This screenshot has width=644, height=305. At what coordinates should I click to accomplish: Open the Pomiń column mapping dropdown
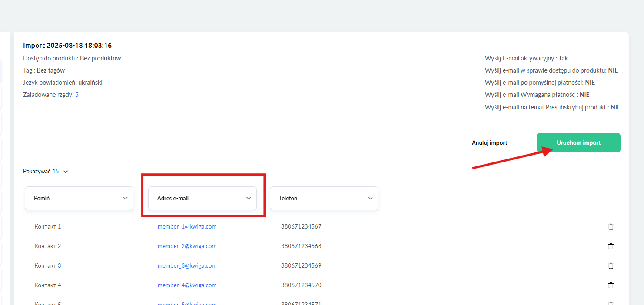(x=79, y=198)
